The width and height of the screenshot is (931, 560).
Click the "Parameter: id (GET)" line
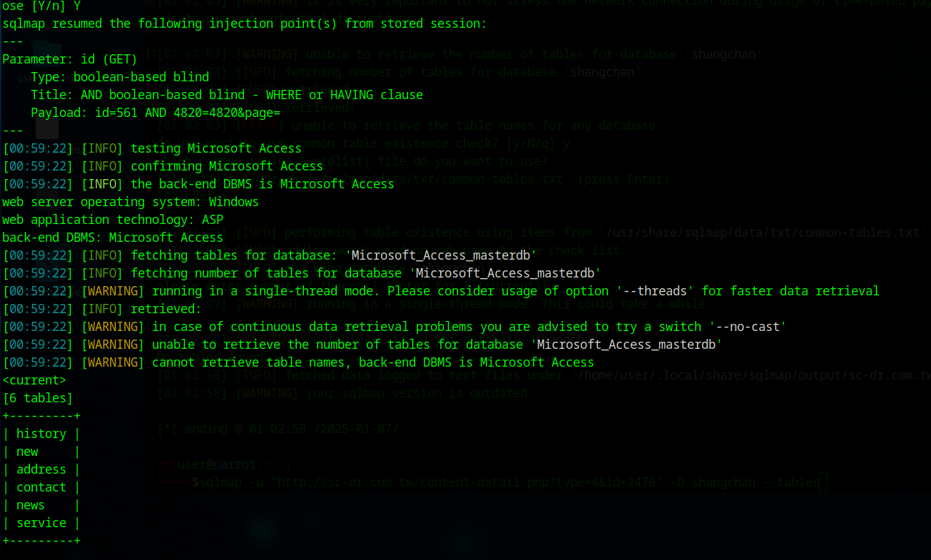[70, 59]
